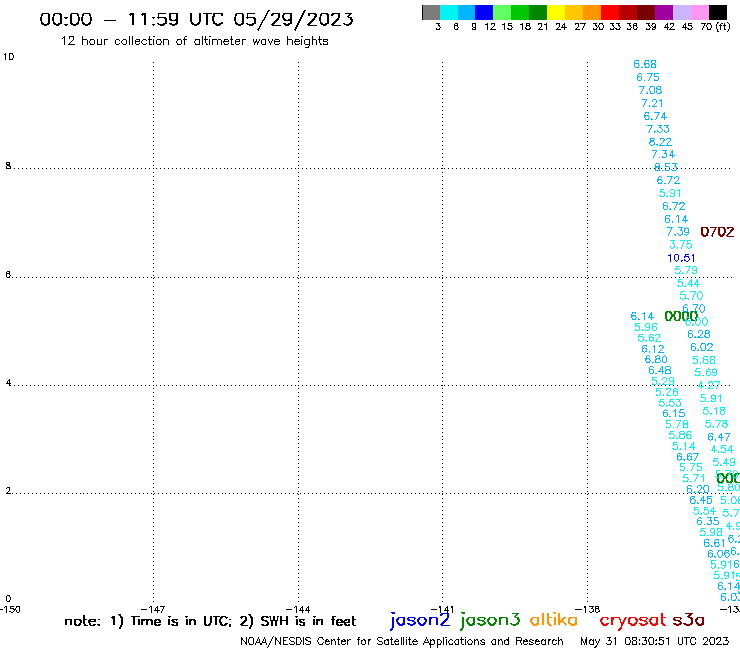Click the longitude axis label -141
The image size is (740, 650).
(x=442, y=609)
